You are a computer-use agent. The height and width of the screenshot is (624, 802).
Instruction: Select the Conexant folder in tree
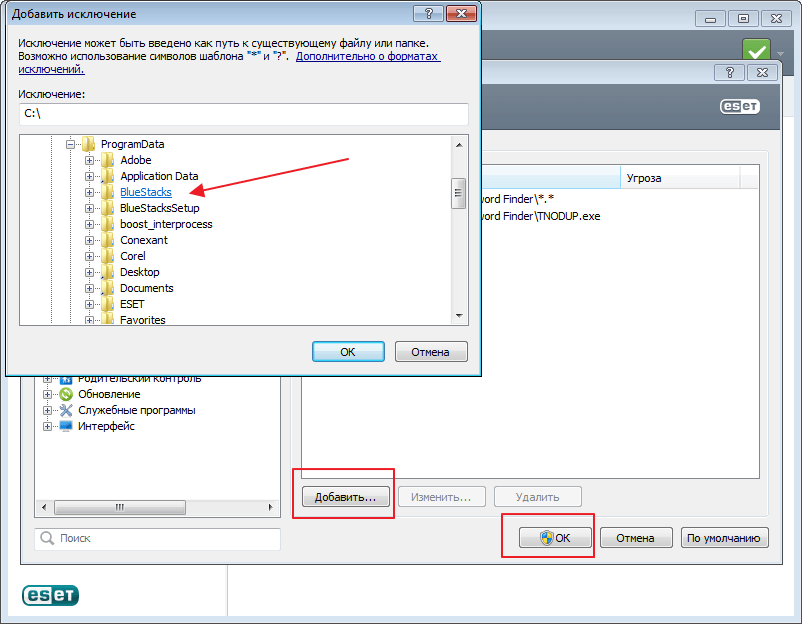[144, 240]
